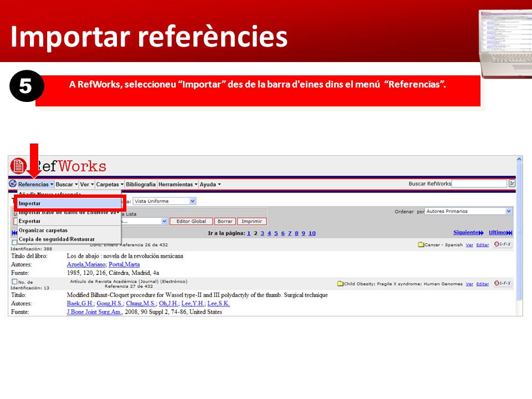Go to page 4 link
This screenshot has width=532, height=399.
269,233
